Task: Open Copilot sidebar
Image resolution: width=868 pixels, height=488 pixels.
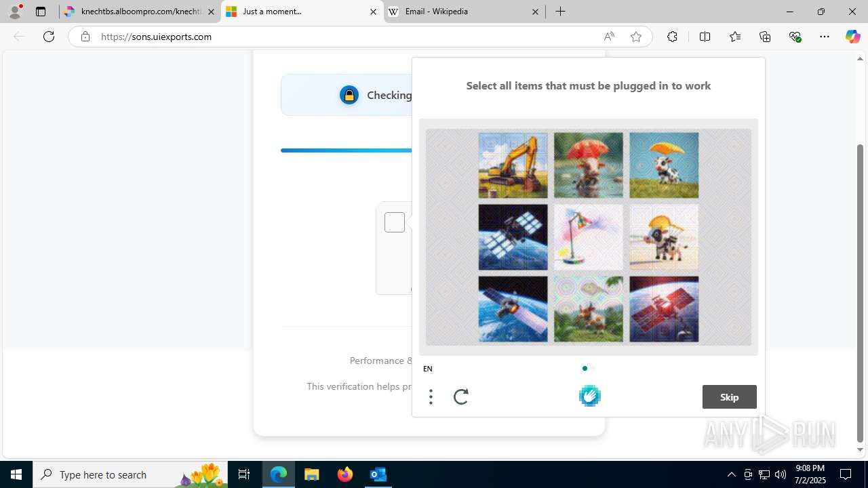Action: point(852,37)
